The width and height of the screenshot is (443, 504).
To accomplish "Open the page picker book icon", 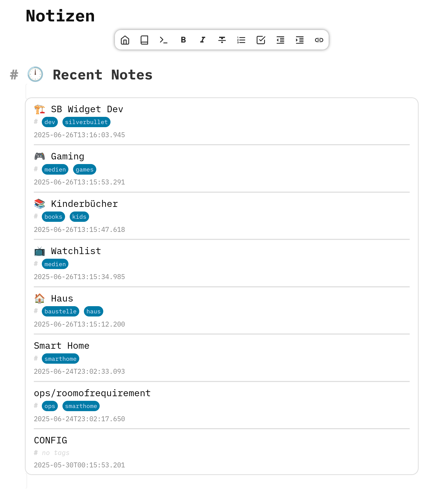I will [144, 40].
